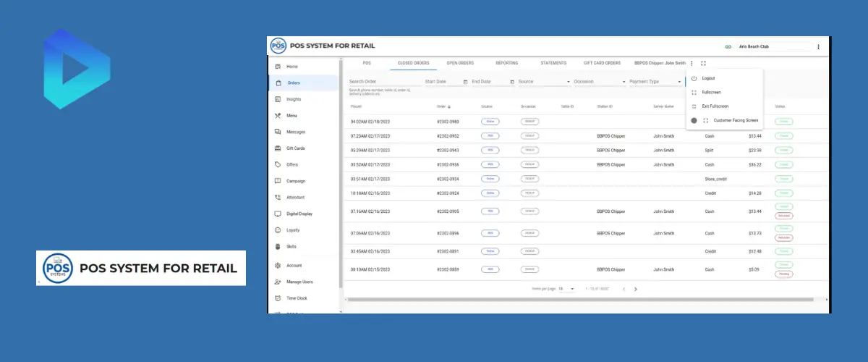Switch to the Closed Orders tab
This screenshot has height=362, width=868.
click(413, 63)
